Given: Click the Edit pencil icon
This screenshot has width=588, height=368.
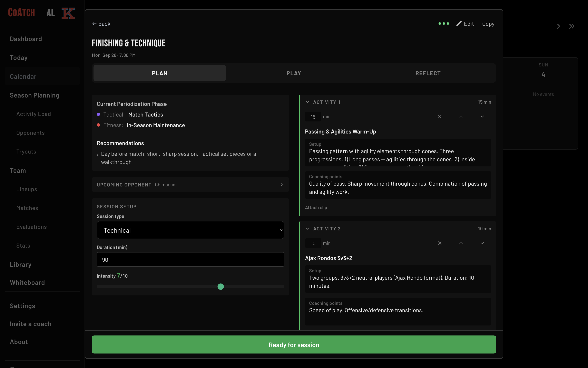Looking at the screenshot, I should 459,24.
